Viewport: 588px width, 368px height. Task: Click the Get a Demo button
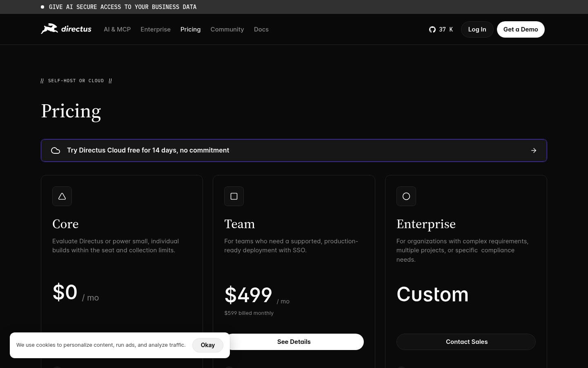[521, 29]
